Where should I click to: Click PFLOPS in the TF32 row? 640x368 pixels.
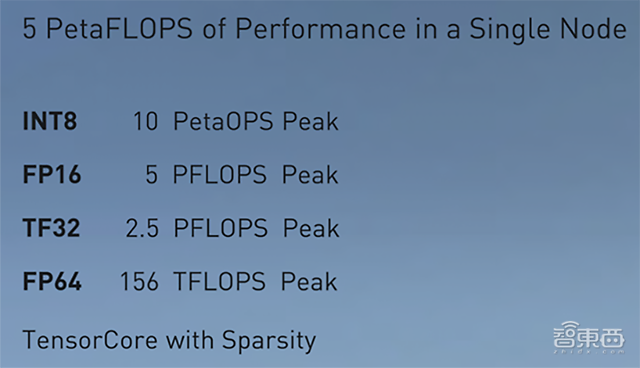point(220,228)
